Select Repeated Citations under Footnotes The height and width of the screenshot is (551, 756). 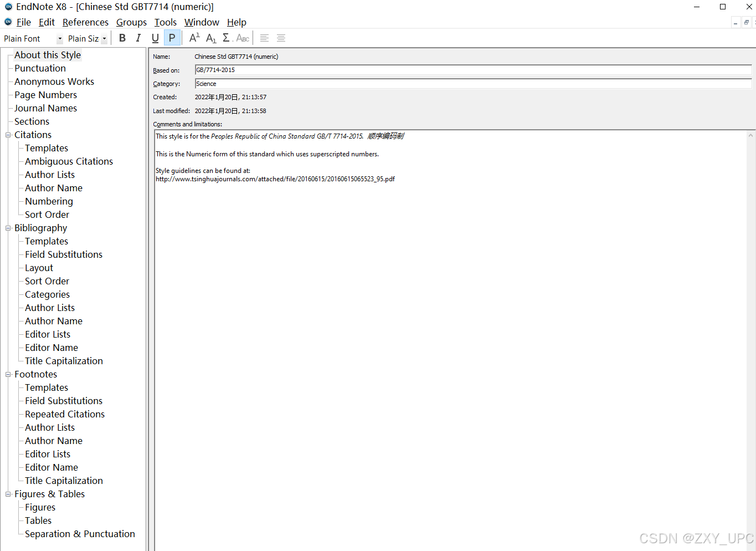(x=65, y=414)
